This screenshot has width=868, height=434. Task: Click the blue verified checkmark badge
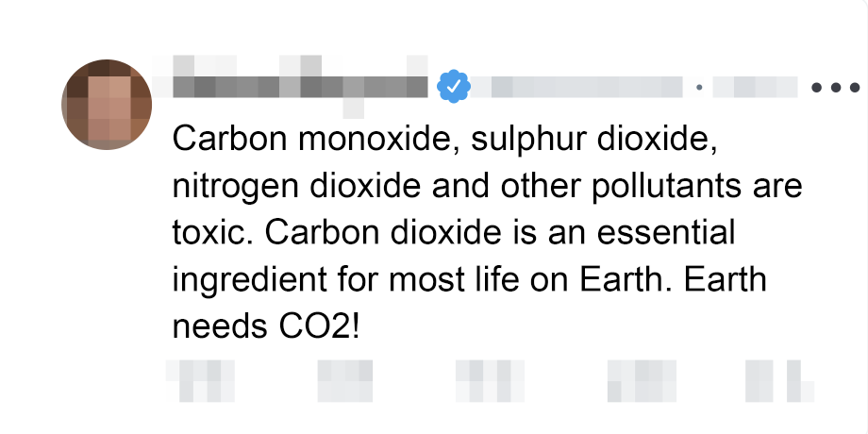tap(454, 87)
